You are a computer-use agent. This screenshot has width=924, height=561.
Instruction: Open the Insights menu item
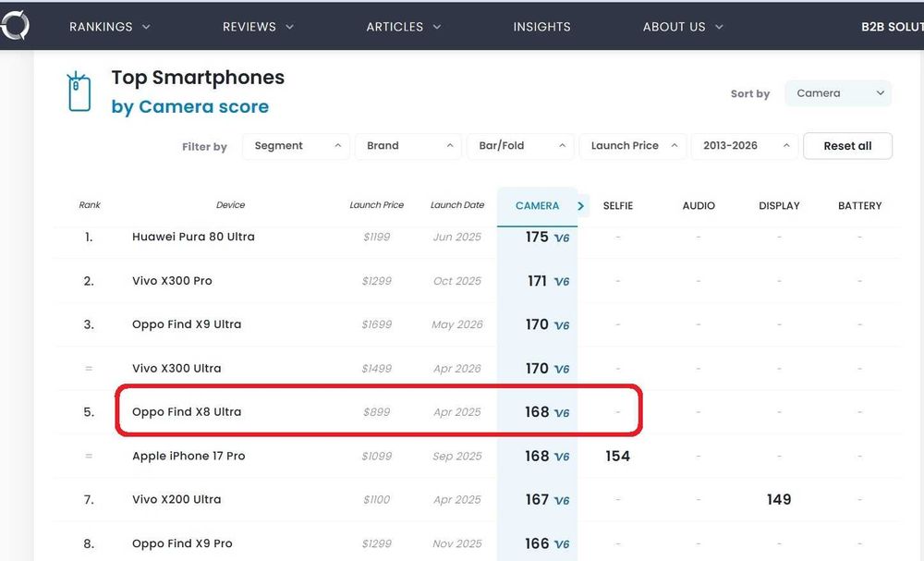(x=541, y=27)
